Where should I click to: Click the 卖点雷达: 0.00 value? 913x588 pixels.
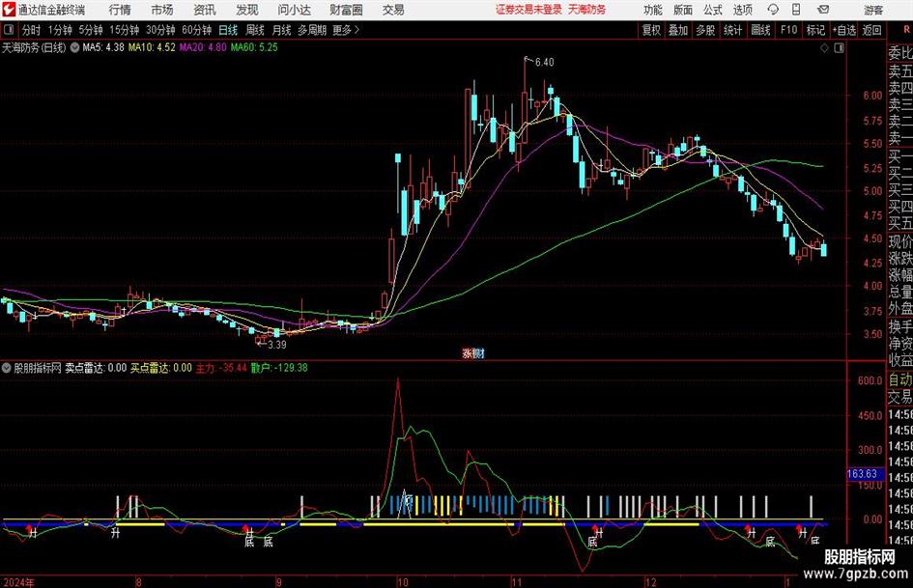96,368
